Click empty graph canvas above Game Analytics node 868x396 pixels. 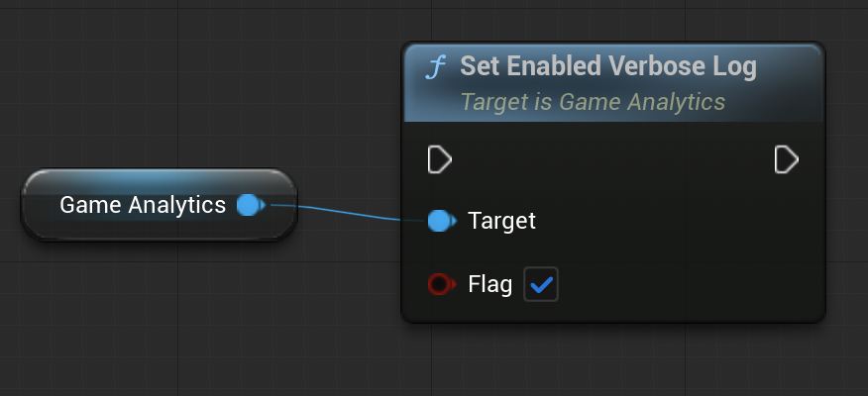(159, 99)
